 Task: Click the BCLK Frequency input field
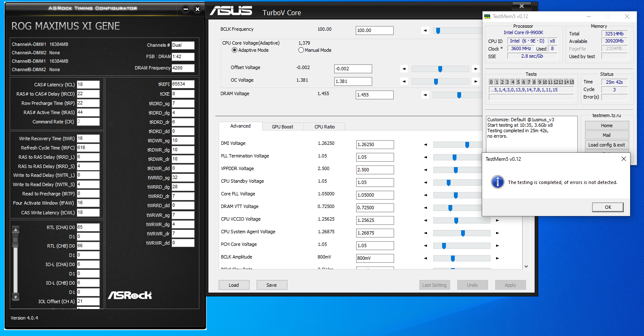[375, 30]
